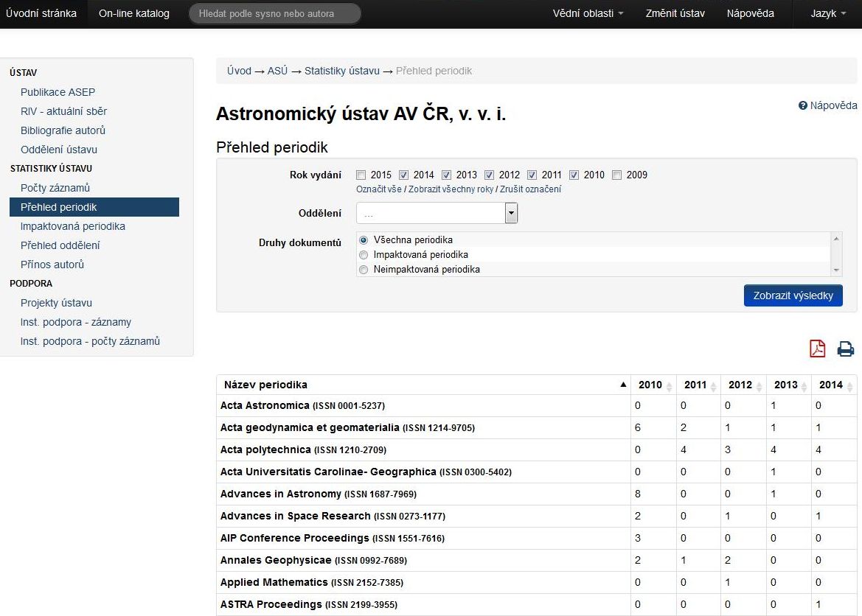This screenshot has width=862, height=616.
Task: Open Impaktovaná periodika in sidebar
Action: point(72,226)
